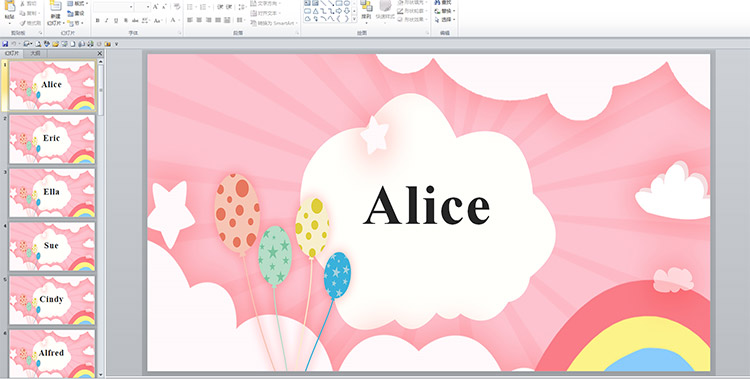The image size is (750, 379).
Task: Click Convert to SmartArt button
Action: tap(275, 23)
